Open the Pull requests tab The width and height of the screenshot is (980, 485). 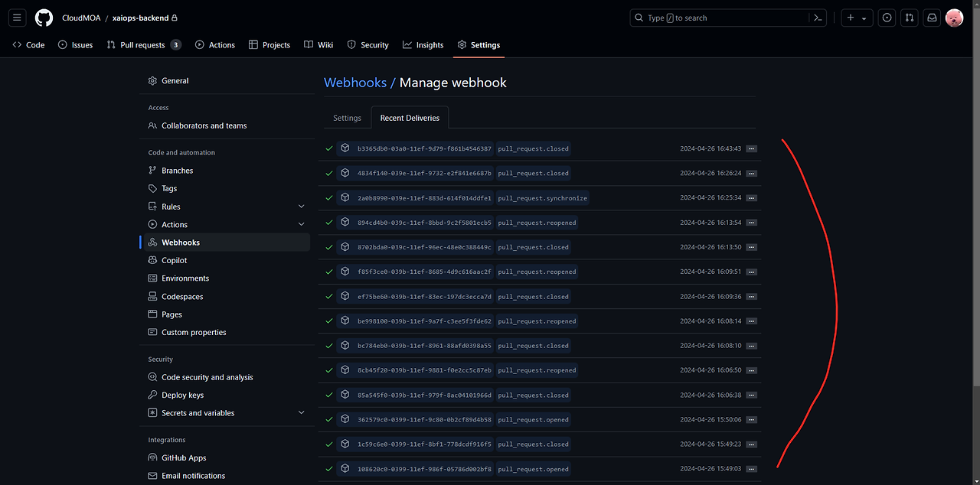tap(143, 45)
